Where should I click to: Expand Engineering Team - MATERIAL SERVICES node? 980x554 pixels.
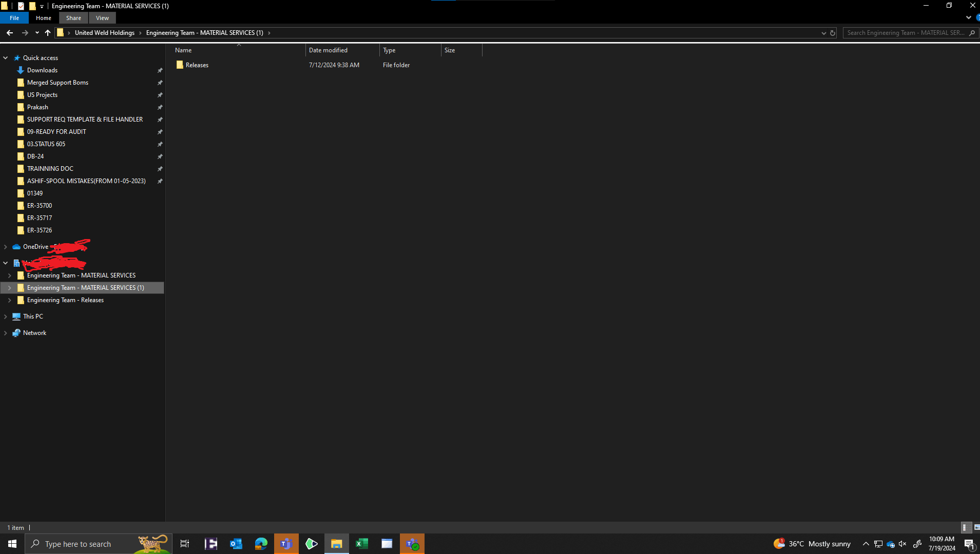point(10,275)
